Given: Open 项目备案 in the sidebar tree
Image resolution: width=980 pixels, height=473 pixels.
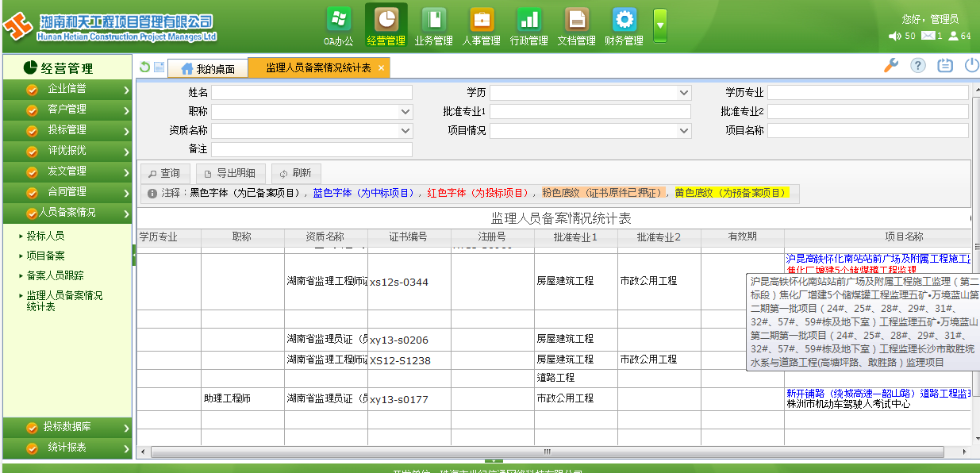Looking at the screenshot, I should (x=45, y=256).
